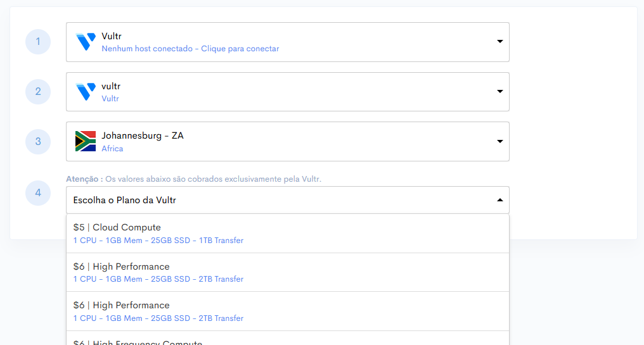Screen dimensions: 644x345
Task: Select the first $6 High Performance plan
Action: [x=288, y=272]
